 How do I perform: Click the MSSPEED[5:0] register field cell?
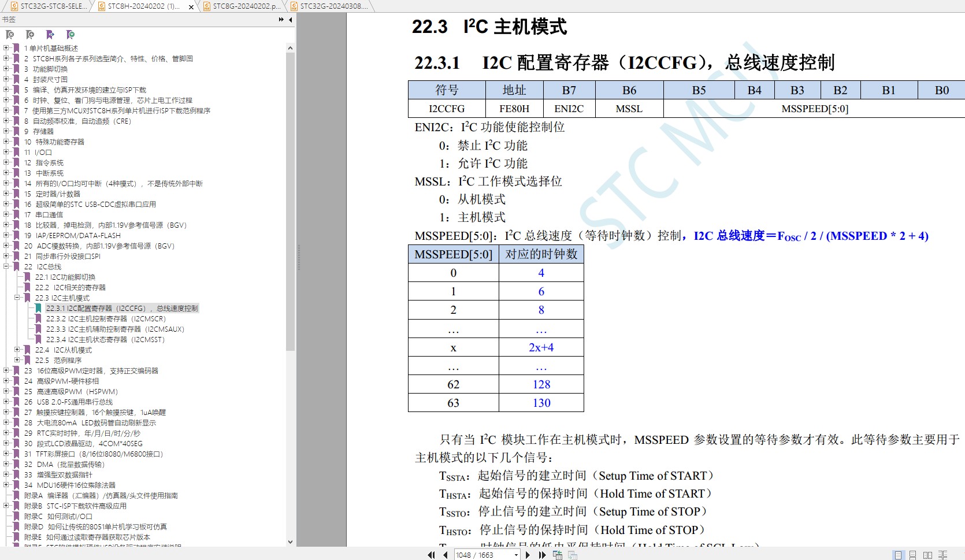(815, 109)
